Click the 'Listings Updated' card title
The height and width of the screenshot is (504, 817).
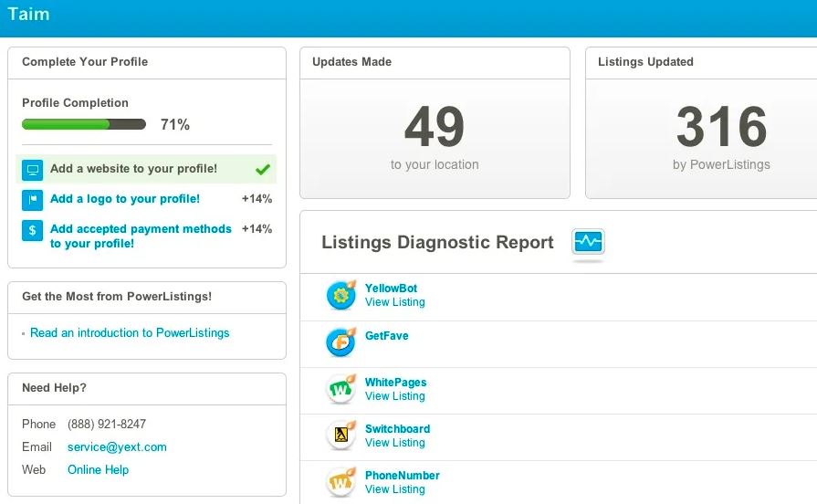click(x=645, y=61)
